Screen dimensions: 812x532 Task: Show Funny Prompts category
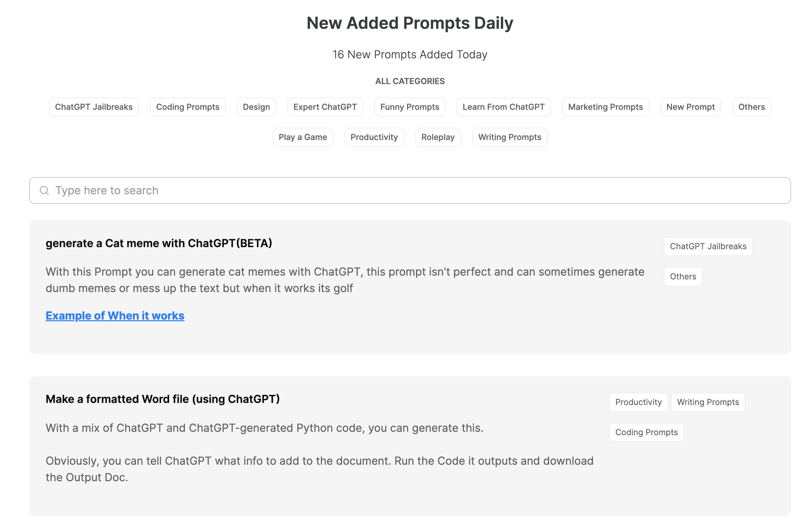pyautogui.click(x=409, y=107)
